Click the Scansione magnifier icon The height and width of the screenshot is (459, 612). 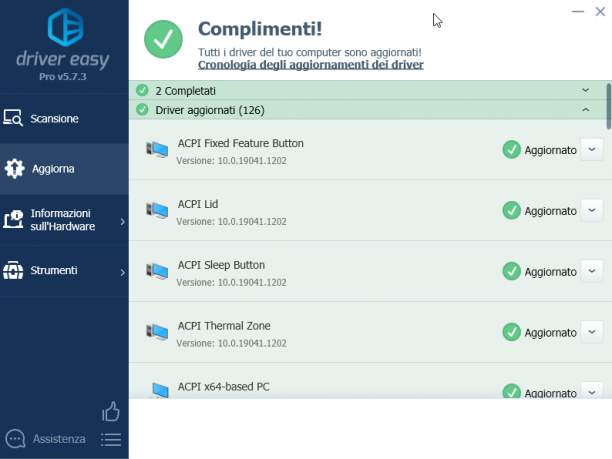tap(13, 118)
